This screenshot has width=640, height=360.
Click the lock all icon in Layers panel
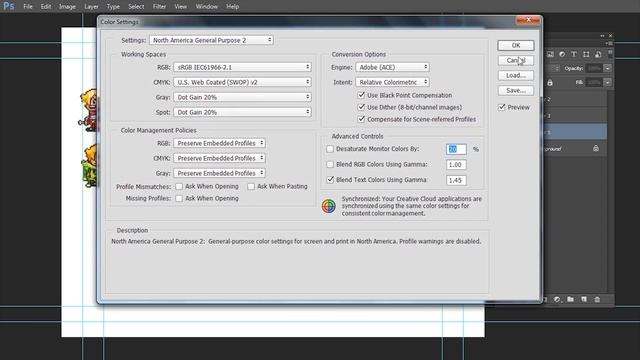[550, 83]
